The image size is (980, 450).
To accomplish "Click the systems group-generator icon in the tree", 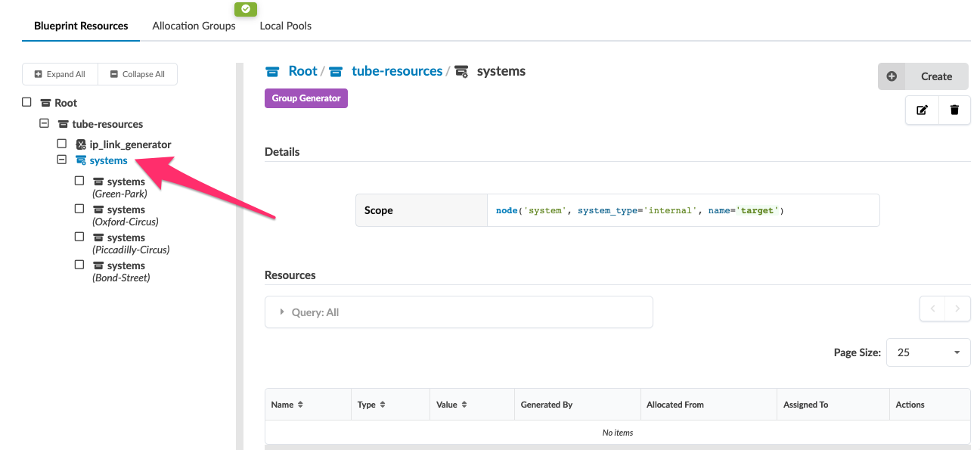I will click(80, 160).
